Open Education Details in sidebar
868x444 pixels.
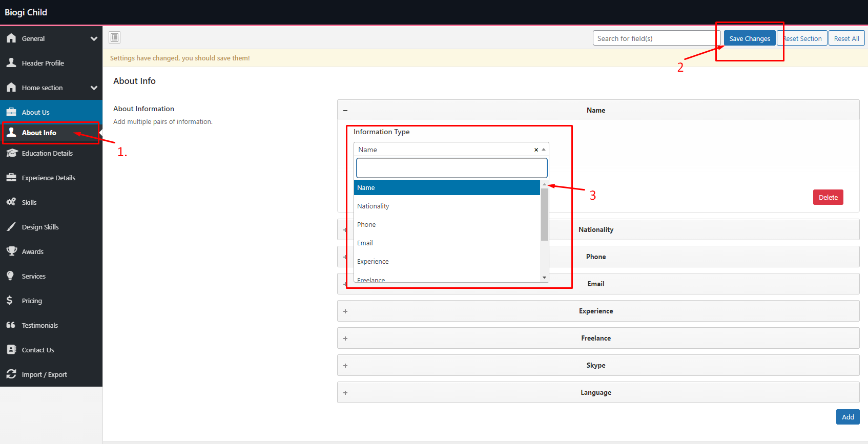(47, 153)
